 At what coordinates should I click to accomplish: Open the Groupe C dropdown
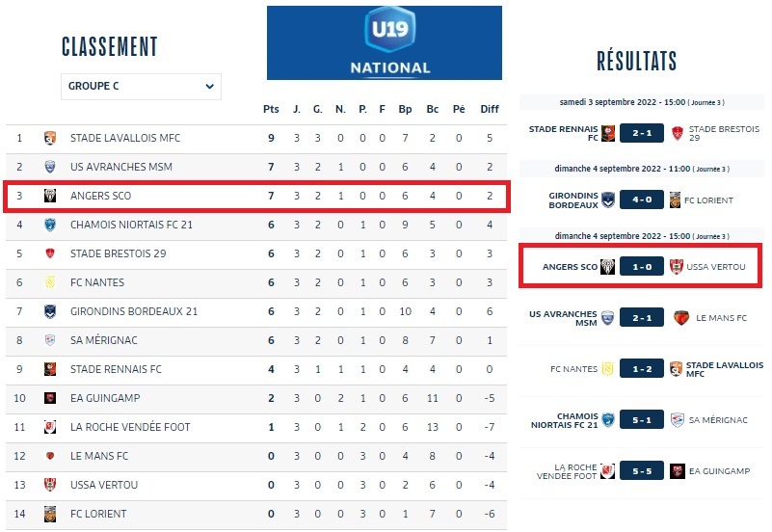[x=141, y=87]
